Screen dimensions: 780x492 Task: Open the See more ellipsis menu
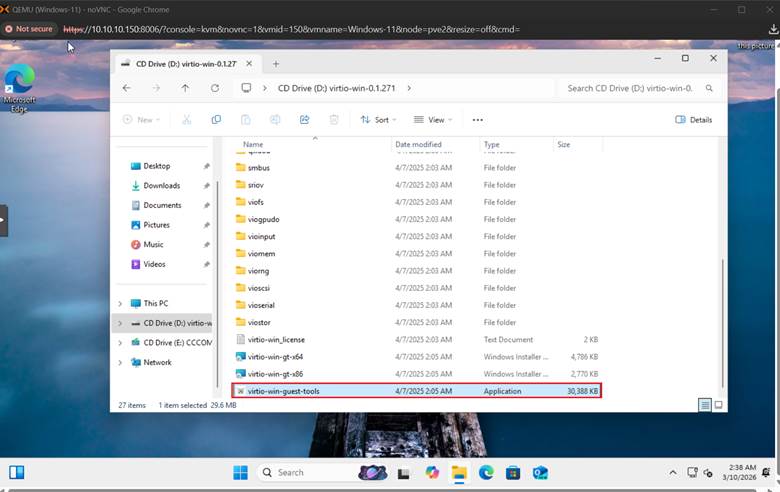pos(478,120)
